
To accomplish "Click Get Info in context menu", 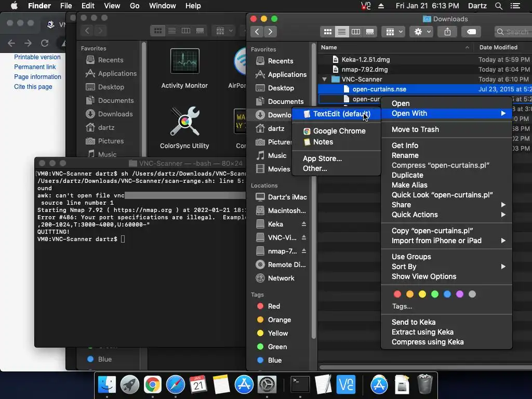I will [x=446, y=145].
